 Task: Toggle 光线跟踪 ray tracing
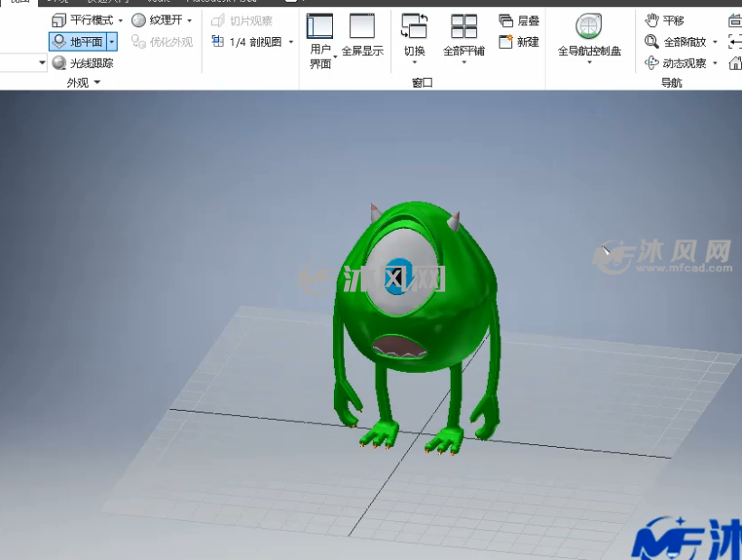82,63
